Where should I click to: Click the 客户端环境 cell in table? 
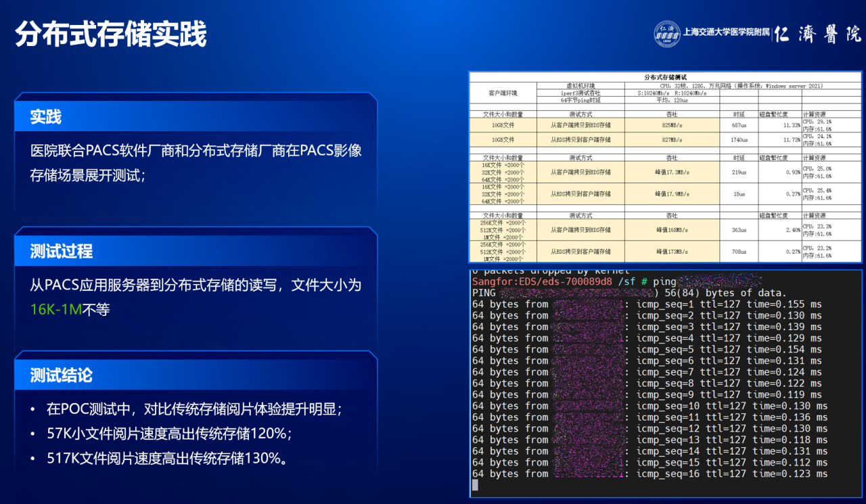pos(503,93)
